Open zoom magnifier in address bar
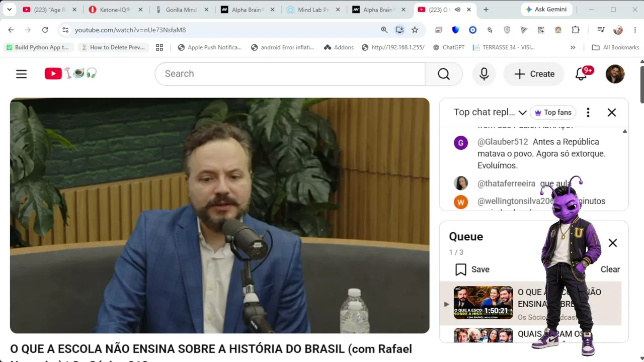 [384, 30]
